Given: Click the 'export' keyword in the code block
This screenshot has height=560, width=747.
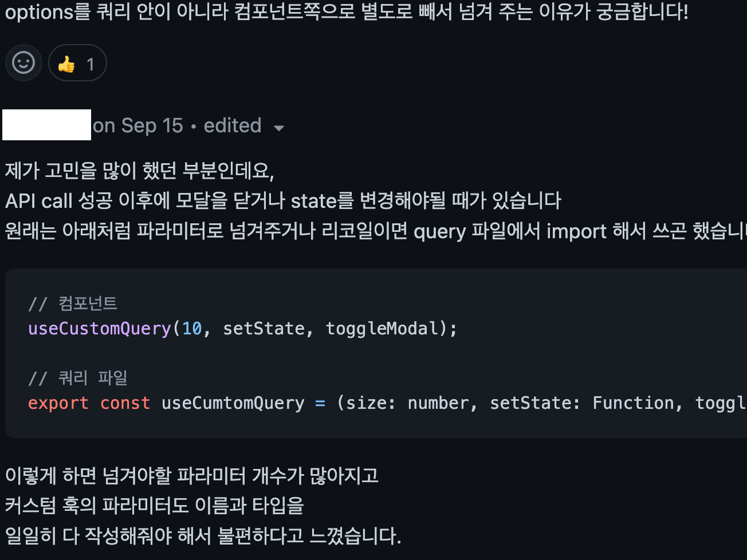Looking at the screenshot, I should [x=58, y=403].
